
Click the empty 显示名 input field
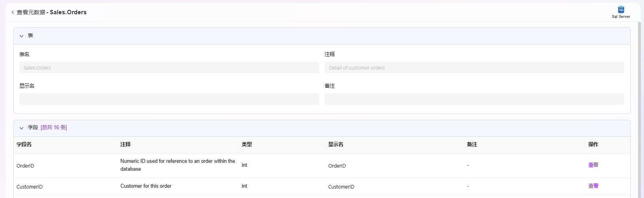coord(169,99)
